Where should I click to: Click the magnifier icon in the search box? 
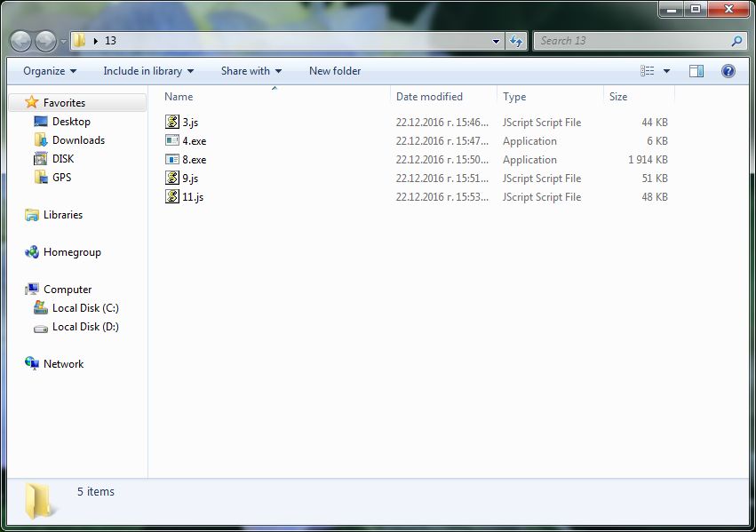click(736, 41)
